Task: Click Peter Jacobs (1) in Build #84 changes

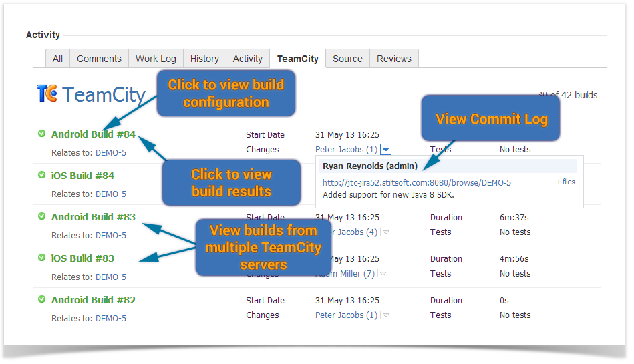Action: (x=346, y=149)
